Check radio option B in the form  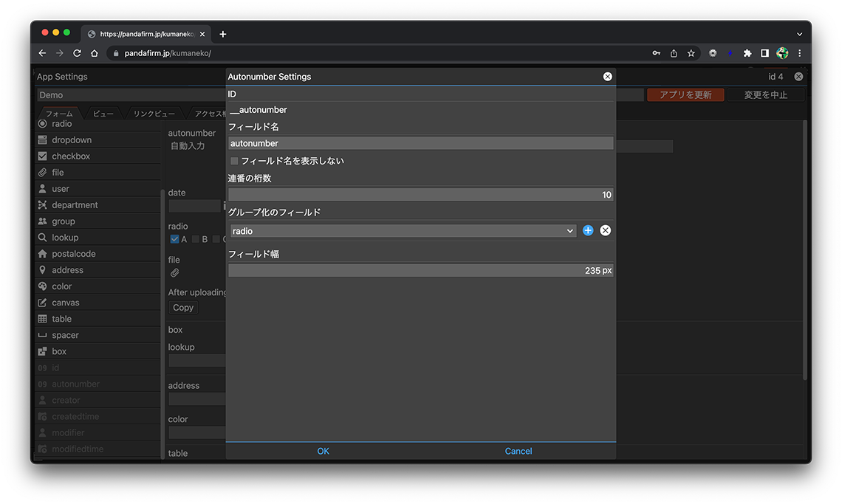tap(196, 239)
